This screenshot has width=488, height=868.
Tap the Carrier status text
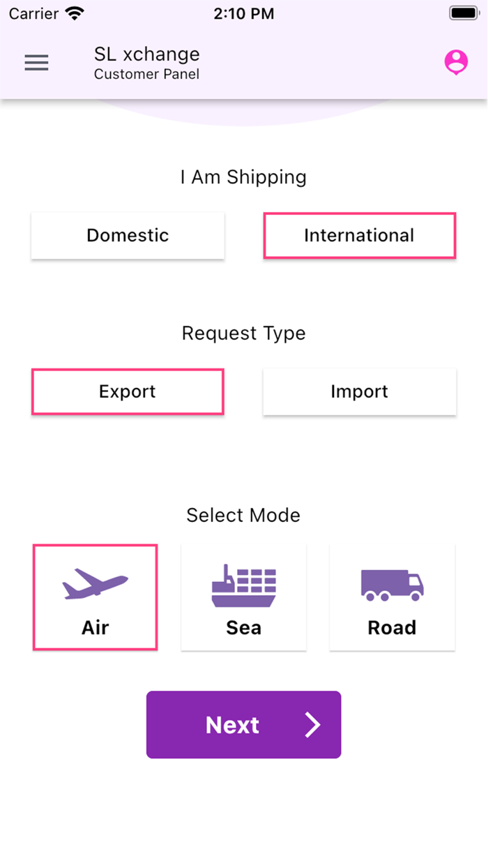(33, 13)
